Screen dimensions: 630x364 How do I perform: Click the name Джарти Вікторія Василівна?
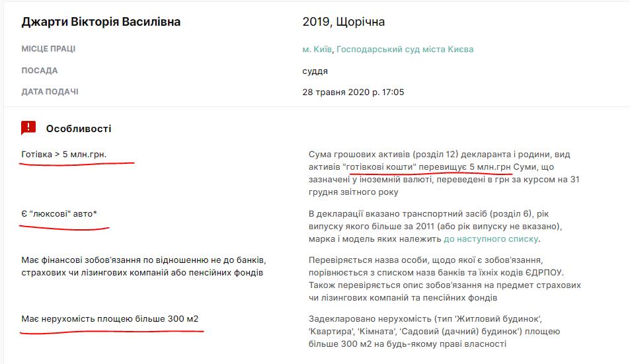tap(101, 22)
